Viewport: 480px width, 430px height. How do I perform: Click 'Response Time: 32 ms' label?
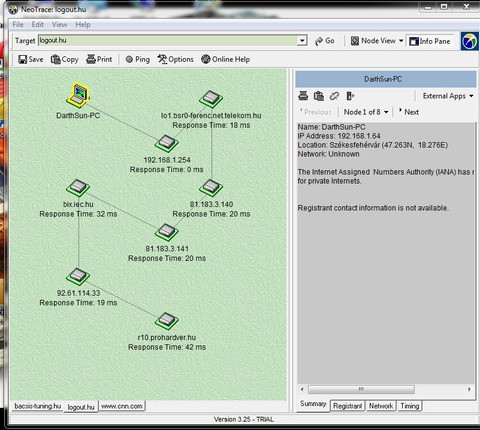pos(78,214)
